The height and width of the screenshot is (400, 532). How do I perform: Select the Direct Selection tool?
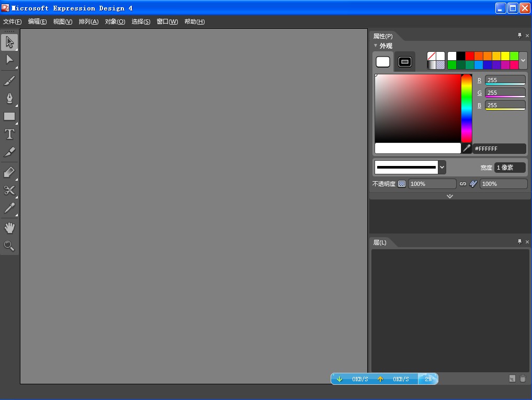(x=9, y=60)
